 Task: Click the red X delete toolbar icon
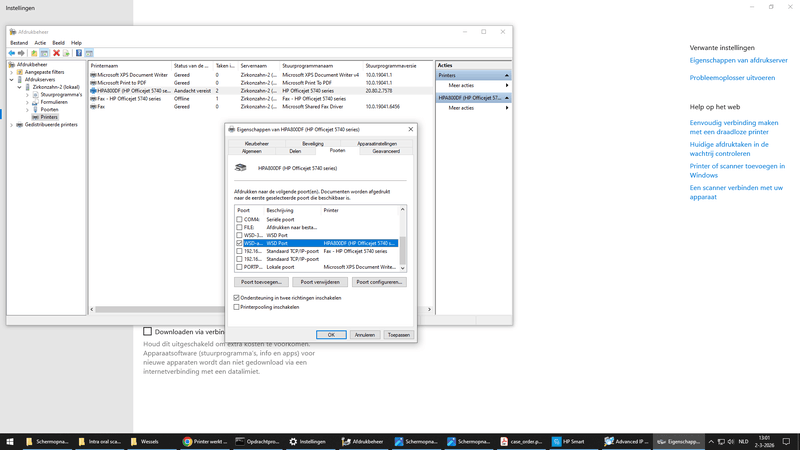click(56, 53)
